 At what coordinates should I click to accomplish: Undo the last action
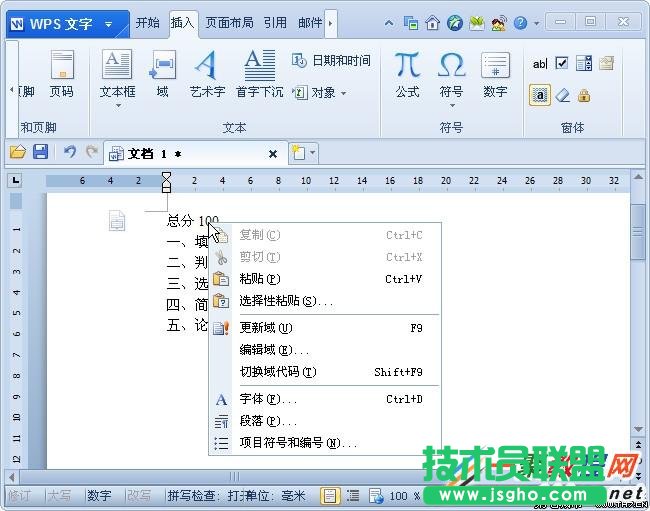pyautogui.click(x=70, y=152)
